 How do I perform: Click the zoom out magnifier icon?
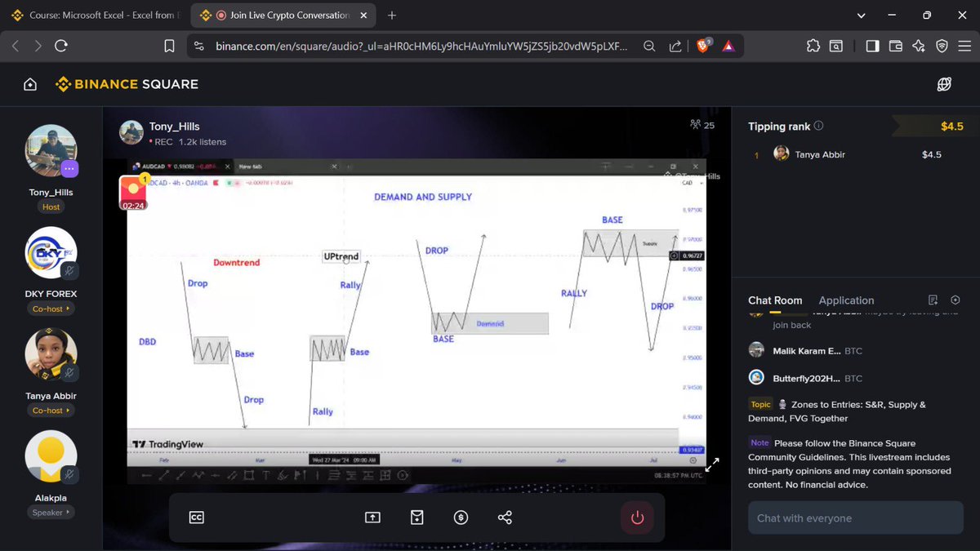(x=649, y=47)
